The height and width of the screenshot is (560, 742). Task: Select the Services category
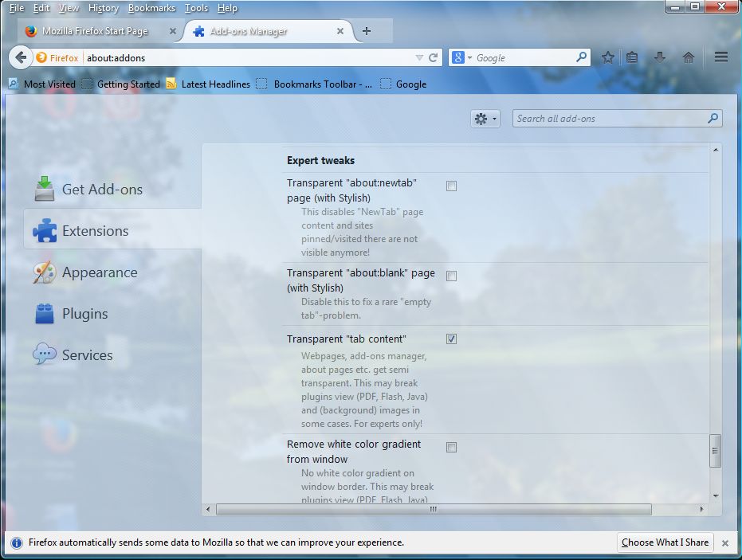(x=112, y=354)
